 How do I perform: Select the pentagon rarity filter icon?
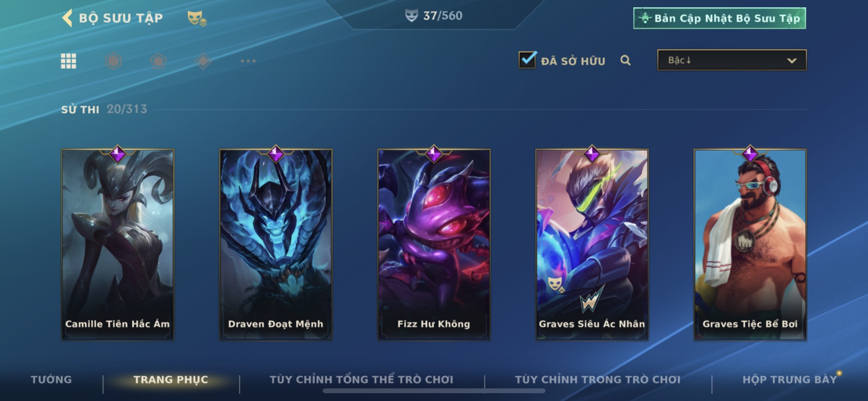158,61
